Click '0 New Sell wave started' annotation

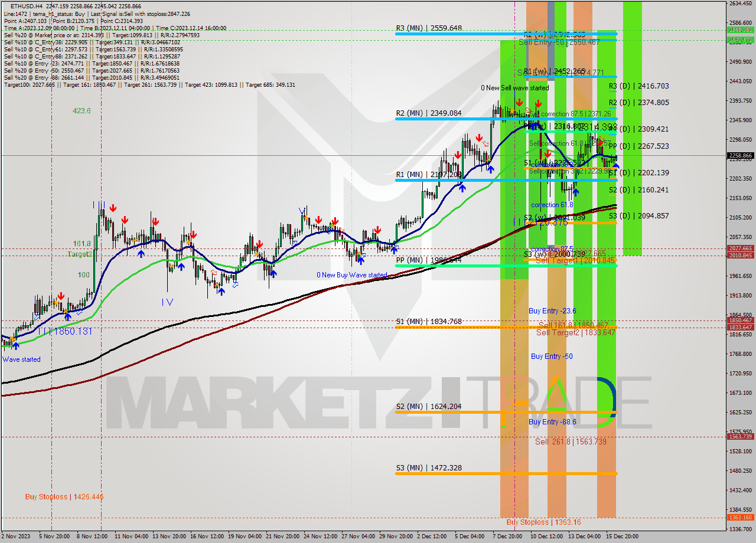[514, 88]
